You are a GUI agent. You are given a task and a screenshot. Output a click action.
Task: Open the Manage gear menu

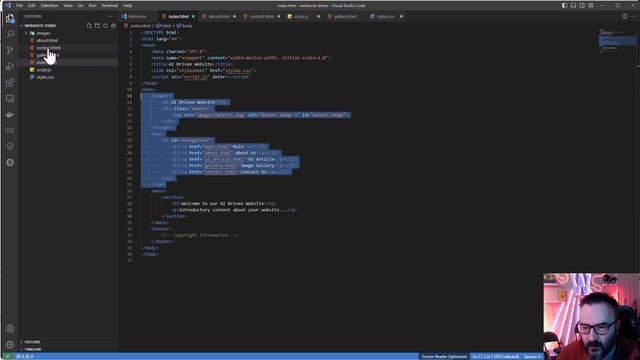point(10,344)
